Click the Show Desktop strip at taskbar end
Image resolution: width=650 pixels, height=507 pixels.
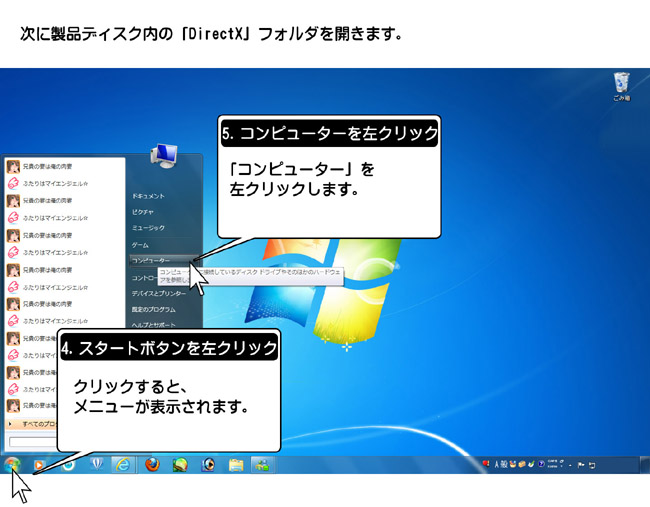(645, 465)
